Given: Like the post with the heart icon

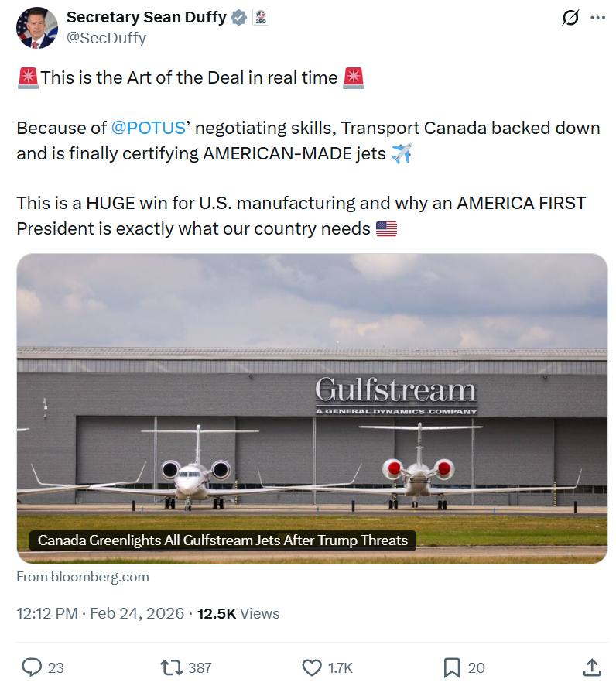Looking at the screenshot, I should pyautogui.click(x=312, y=667).
